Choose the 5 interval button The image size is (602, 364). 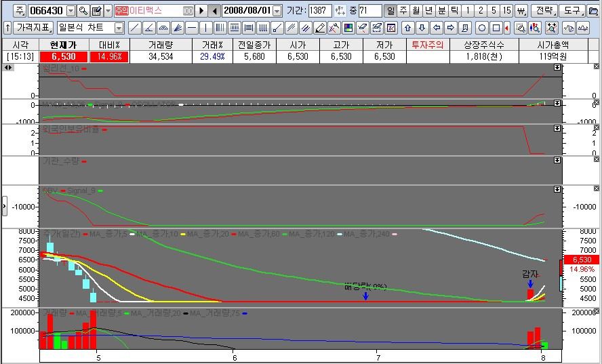point(494,11)
